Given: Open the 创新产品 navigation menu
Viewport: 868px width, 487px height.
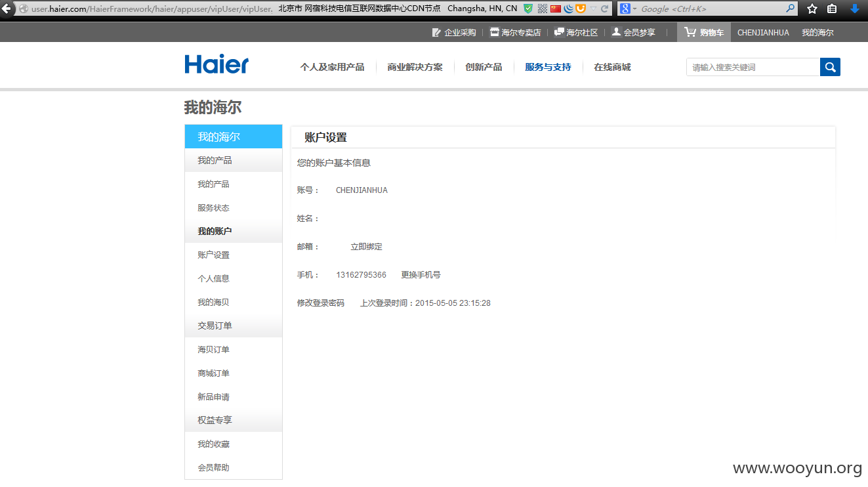Looking at the screenshot, I should coord(484,67).
